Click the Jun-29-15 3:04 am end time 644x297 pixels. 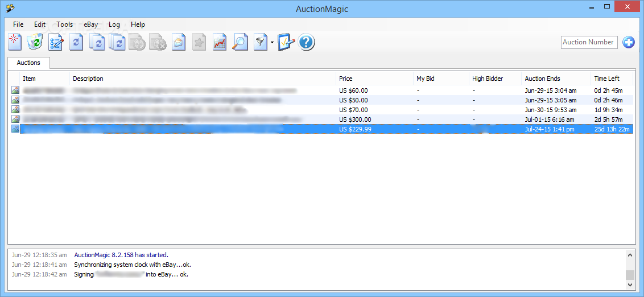pos(550,90)
